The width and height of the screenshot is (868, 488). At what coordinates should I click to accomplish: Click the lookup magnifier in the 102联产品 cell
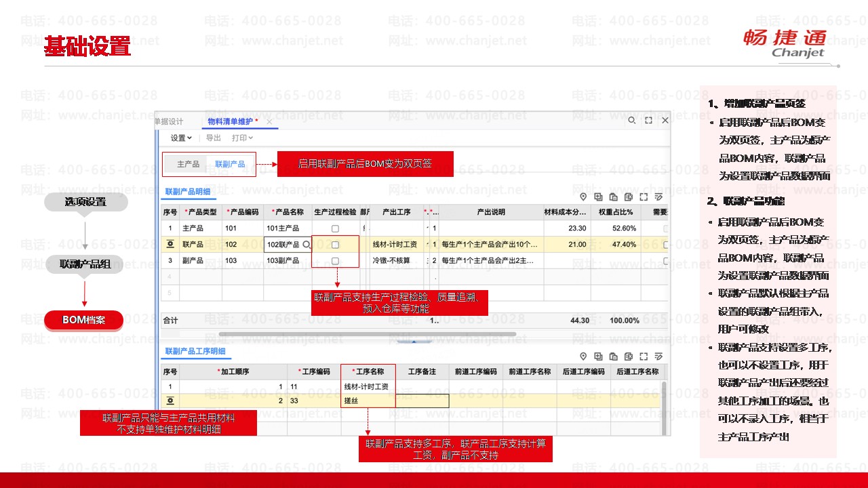306,244
